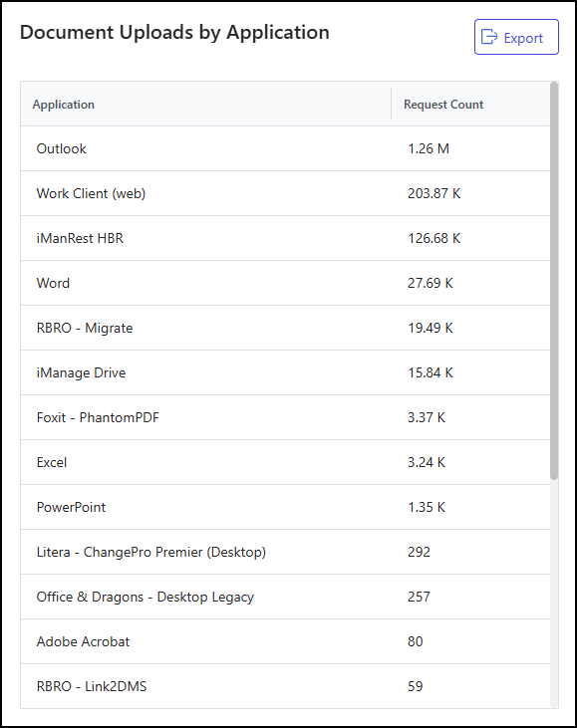The image size is (577, 728).
Task: Select the Excel application row
Action: point(285,462)
